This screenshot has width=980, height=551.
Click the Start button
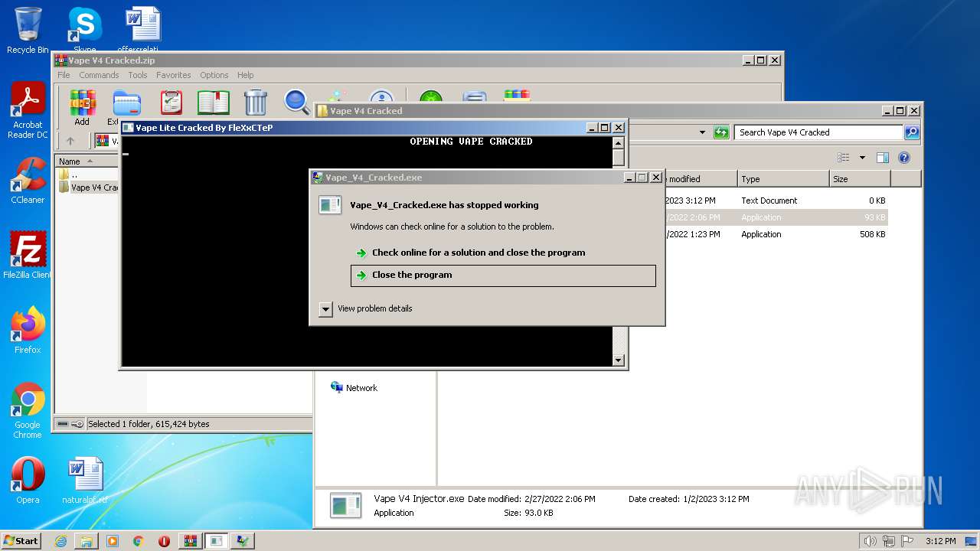21,541
